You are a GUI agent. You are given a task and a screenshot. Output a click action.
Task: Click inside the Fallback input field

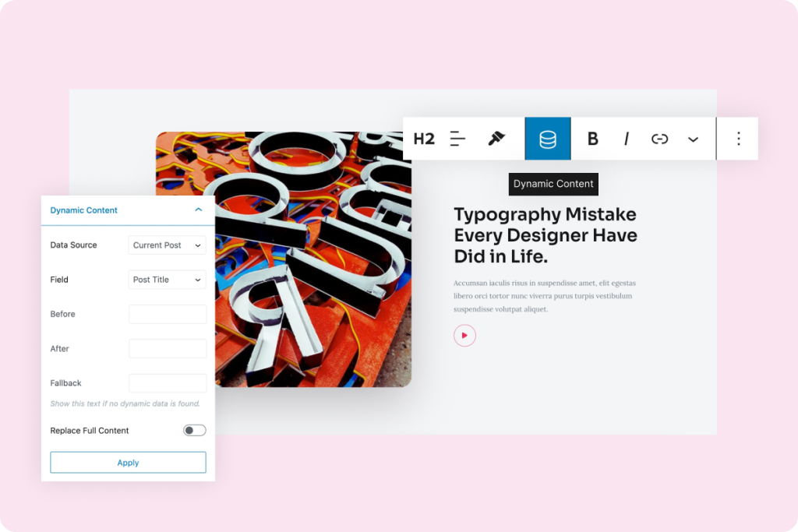click(167, 382)
